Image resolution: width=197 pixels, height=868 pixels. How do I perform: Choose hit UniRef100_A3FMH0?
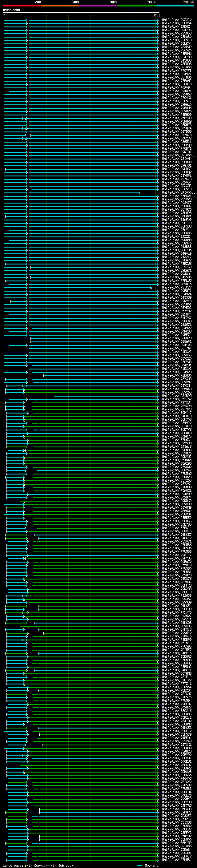177,54
